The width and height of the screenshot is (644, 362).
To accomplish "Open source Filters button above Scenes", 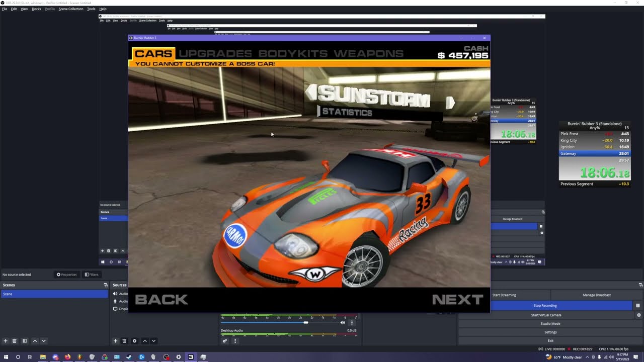I will (x=92, y=275).
